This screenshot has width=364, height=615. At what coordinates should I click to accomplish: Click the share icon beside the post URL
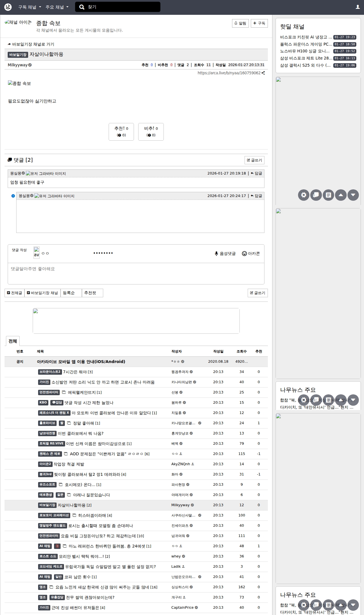coord(263,73)
